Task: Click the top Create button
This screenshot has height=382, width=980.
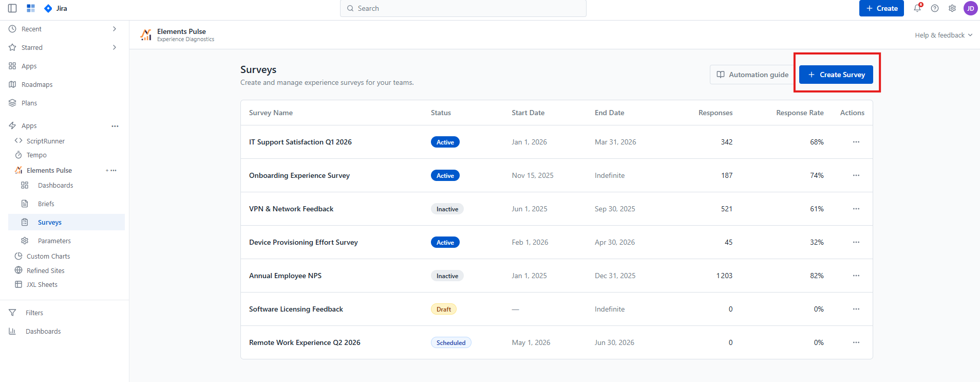Action: click(881, 8)
